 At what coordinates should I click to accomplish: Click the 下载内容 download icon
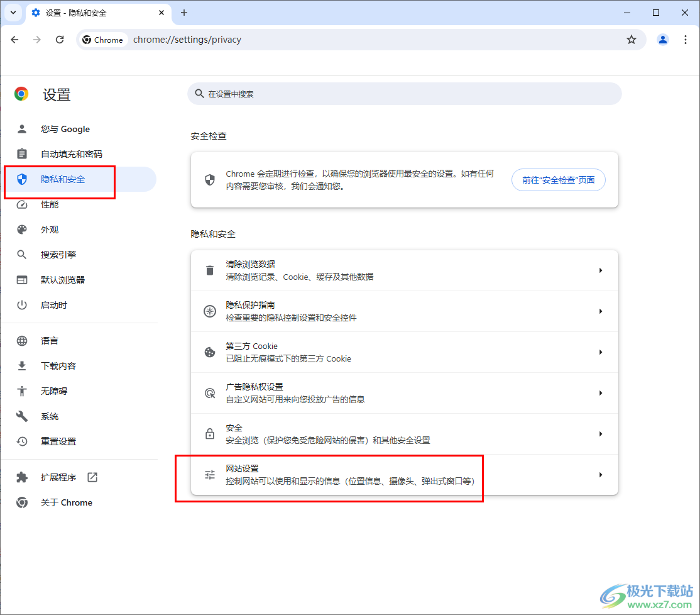(22, 366)
